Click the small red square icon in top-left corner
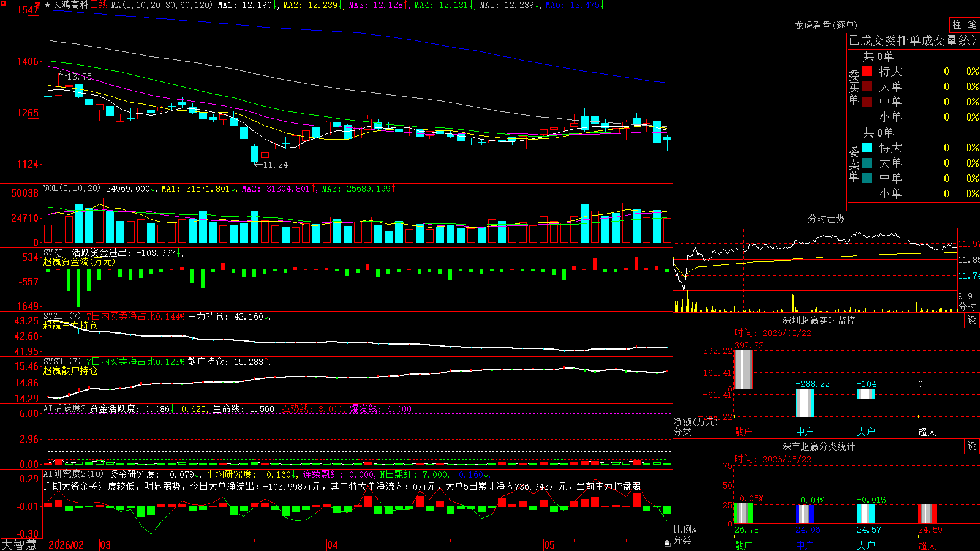This screenshot has width=980, height=551. (3, 3)
